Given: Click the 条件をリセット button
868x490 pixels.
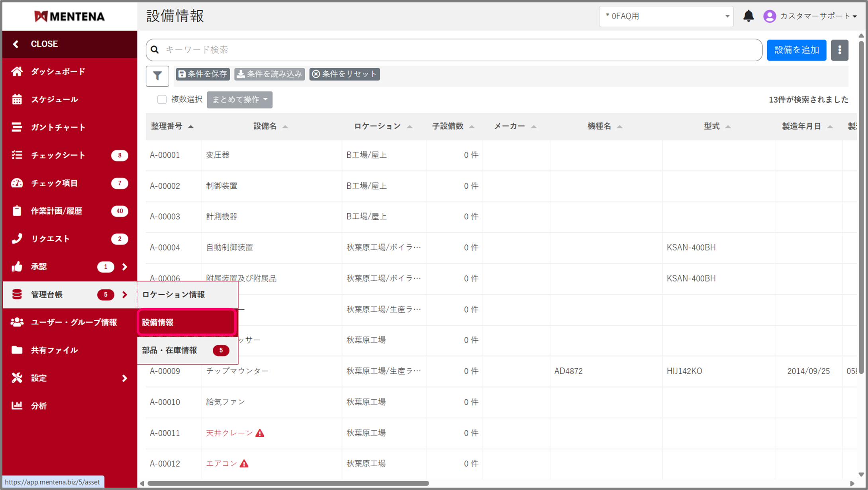Looking at the screenshot, I should click(x=345, y=74).
